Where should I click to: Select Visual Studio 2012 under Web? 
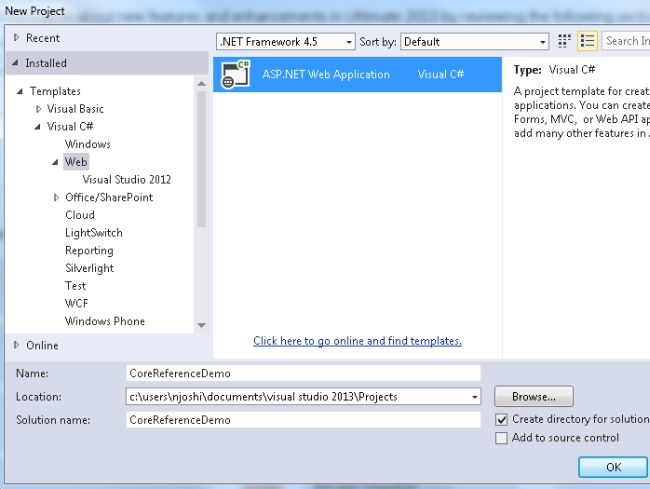click(126, 179)
